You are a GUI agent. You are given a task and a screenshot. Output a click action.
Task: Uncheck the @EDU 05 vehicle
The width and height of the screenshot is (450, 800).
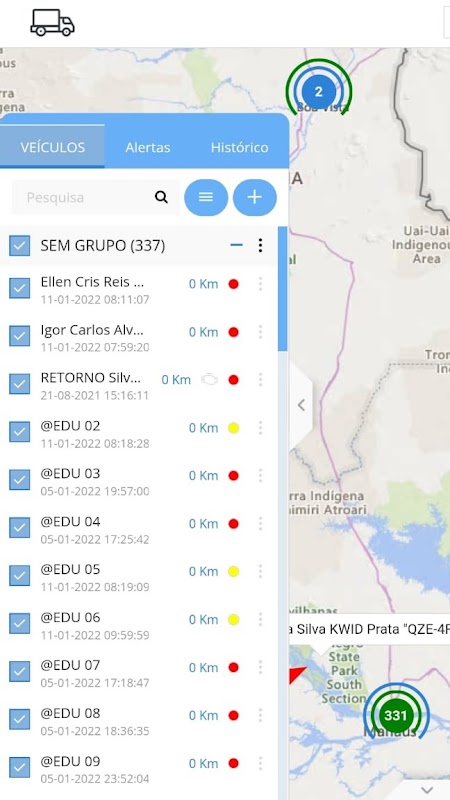[x=19, y=576]
